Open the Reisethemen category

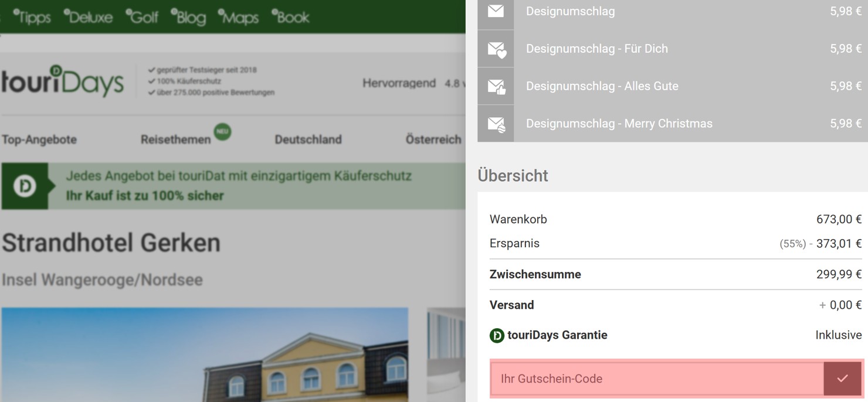coord(176,139)
